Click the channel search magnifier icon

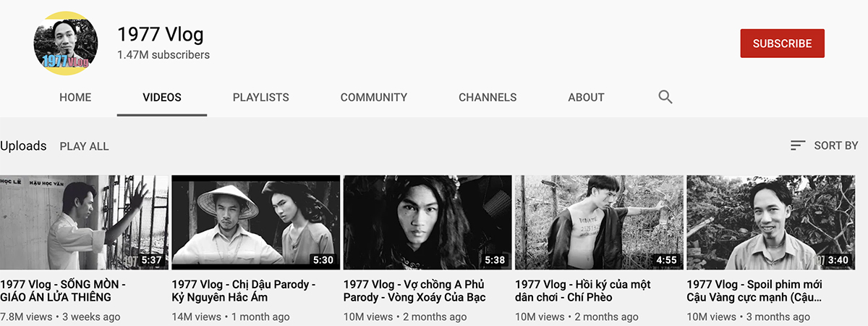[665, 97]
